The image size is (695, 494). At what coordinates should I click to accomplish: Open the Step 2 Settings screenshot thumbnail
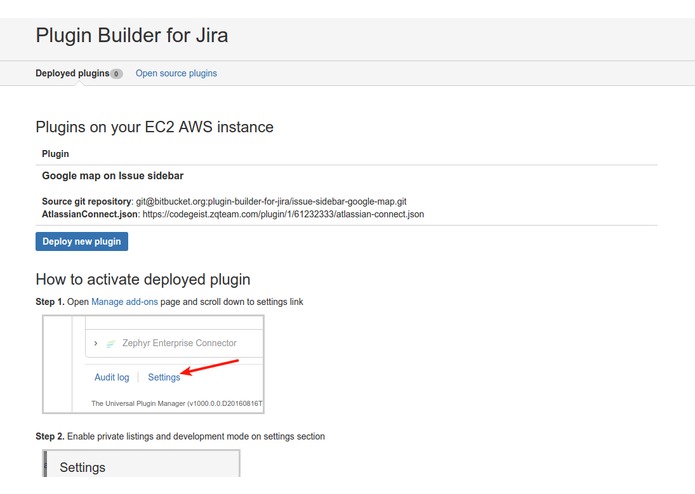click(x=141, y=463)
